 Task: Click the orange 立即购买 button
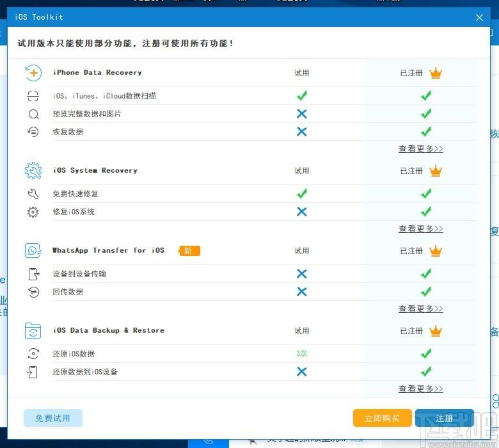[x=382, y=418]
